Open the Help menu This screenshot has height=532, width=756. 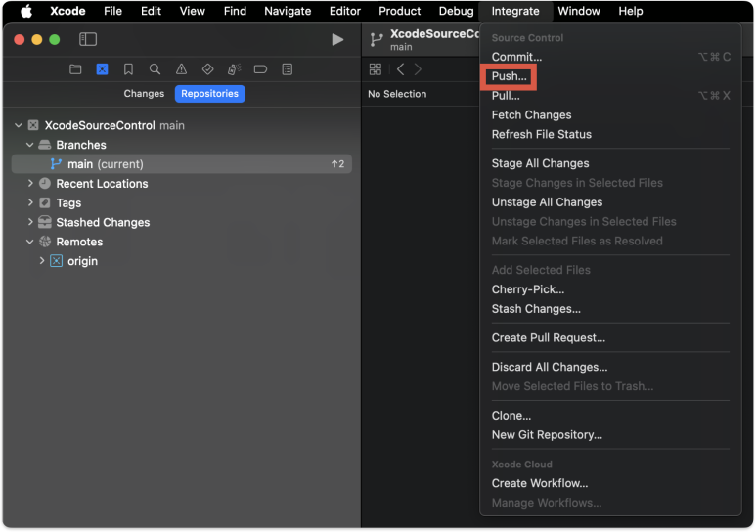point(631,11)
